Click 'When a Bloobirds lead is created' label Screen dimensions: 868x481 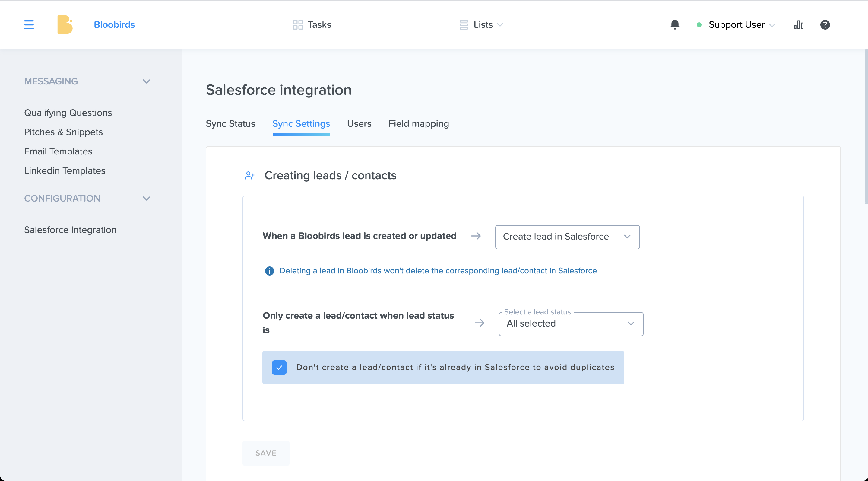pos(359,236)
